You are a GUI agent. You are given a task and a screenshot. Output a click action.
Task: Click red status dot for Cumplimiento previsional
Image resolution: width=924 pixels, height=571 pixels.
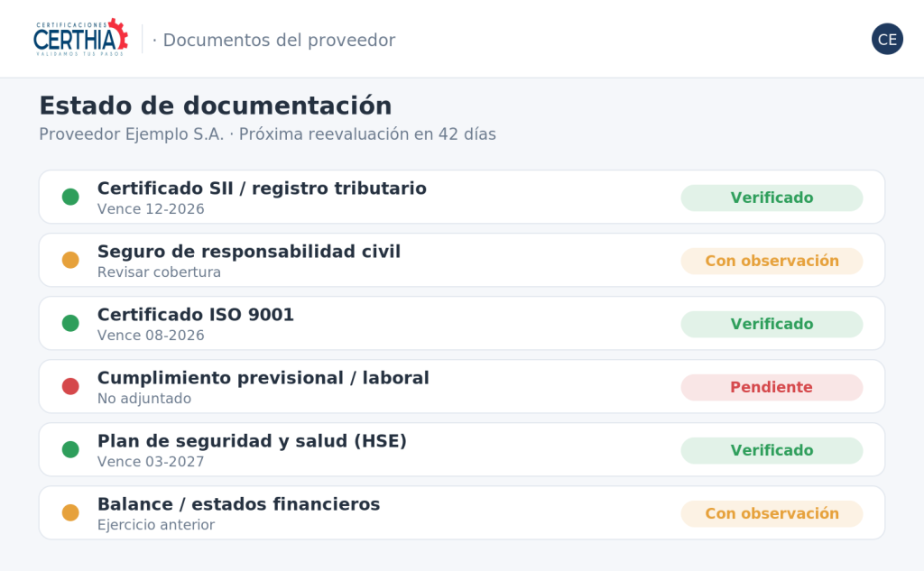(70, 387)
